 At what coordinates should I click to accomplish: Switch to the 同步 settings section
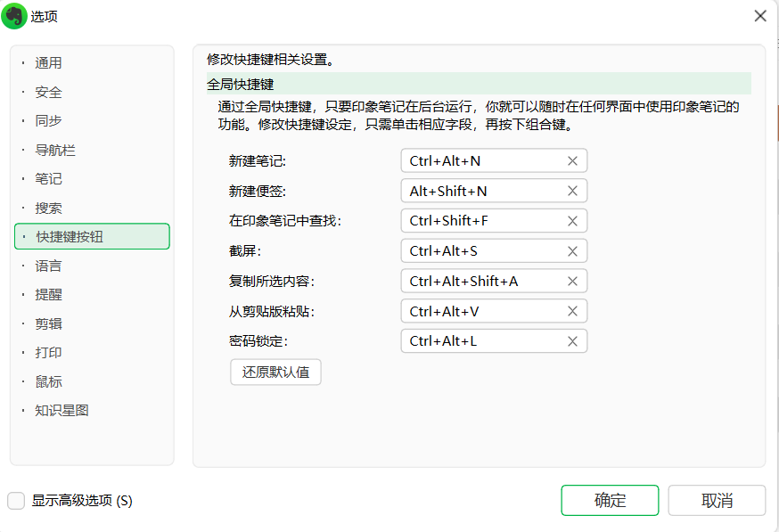click(49, 121)
